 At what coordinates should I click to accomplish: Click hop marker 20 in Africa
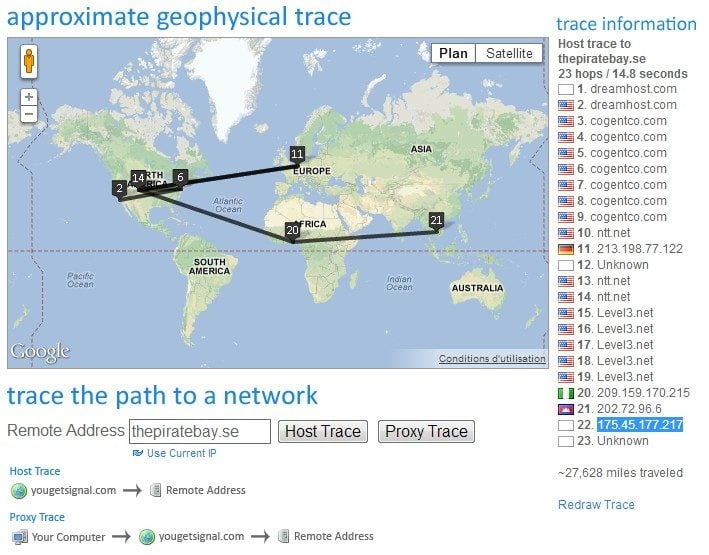(291, 230)
